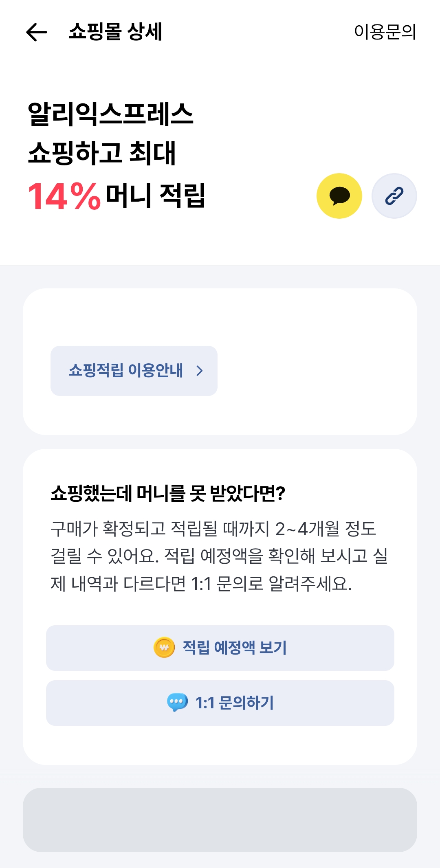440x868 pixels.
Task: Tap the 머니 적립 headline text
Action: [155, 196]
